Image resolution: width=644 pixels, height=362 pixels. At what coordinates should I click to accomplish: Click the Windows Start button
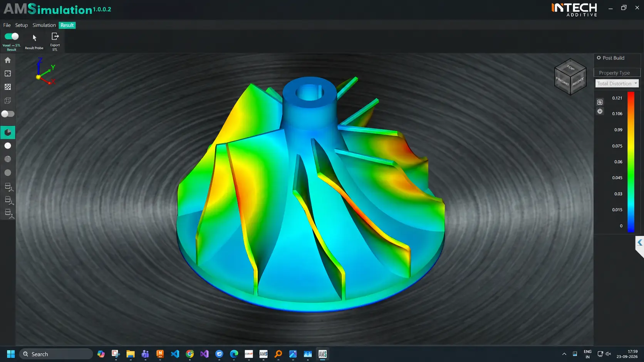[x=11, y=354]
